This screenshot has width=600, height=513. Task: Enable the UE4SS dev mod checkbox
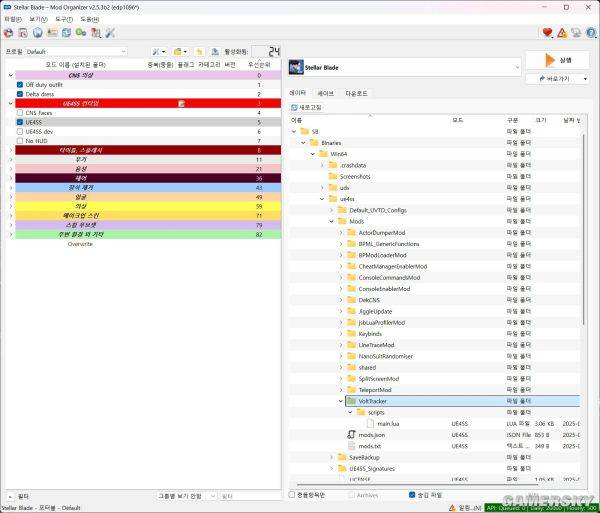(20, 131)
